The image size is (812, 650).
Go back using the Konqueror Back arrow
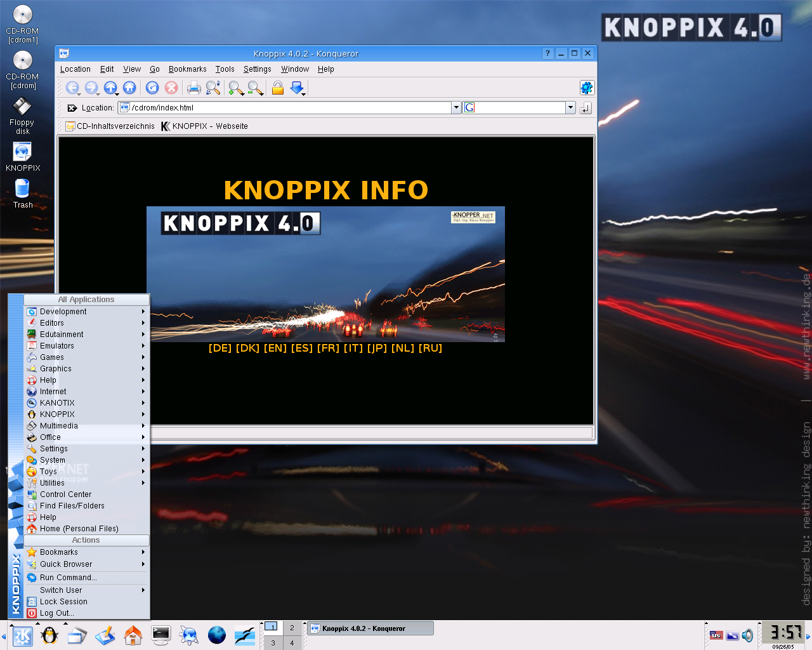[x=72, y=88]
